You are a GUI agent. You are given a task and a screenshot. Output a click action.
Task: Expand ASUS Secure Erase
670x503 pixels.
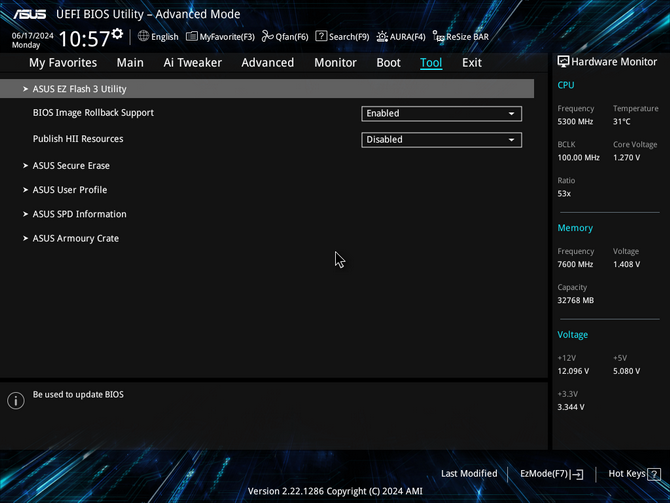coord(71,165)
